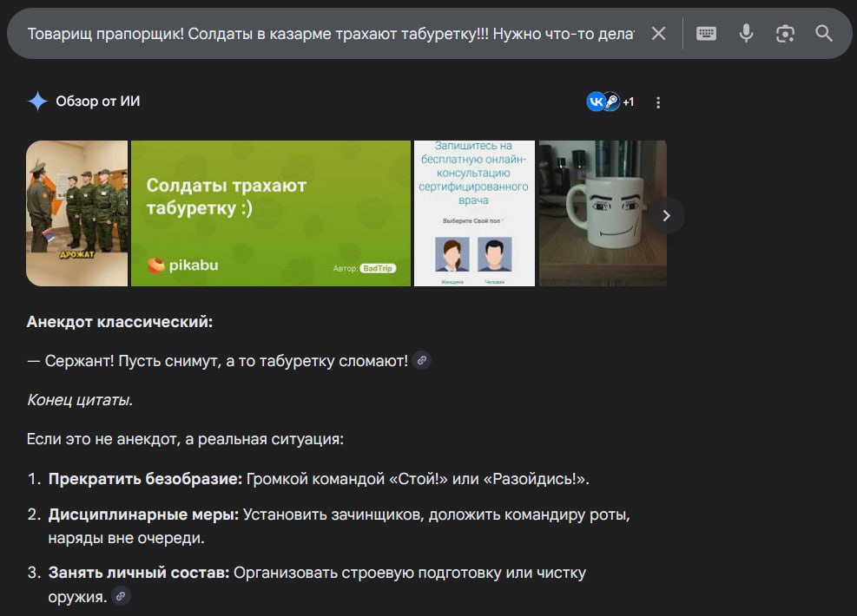857x616 pixels.
Task: Click the VK source icon in the overview header
Action: coord(596,102)
